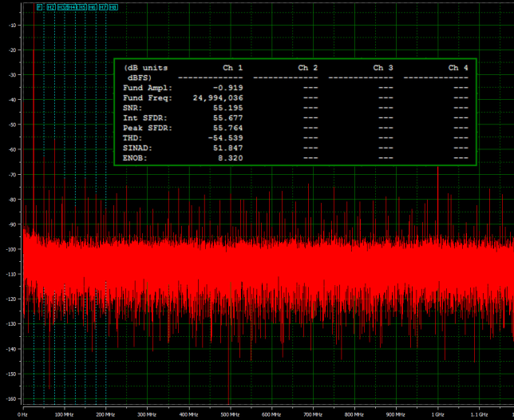
Task: Click the Fund Ampl value -0.919
Action: point(227,88)
